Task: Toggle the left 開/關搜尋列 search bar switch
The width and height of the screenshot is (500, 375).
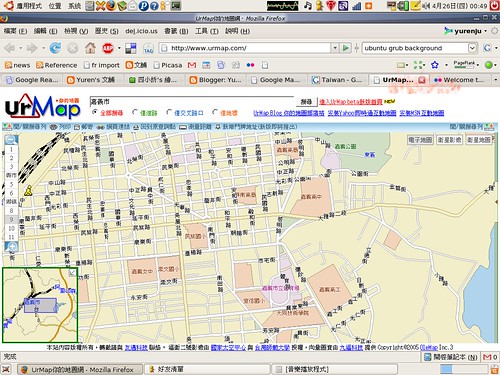Action: (24, 127)
